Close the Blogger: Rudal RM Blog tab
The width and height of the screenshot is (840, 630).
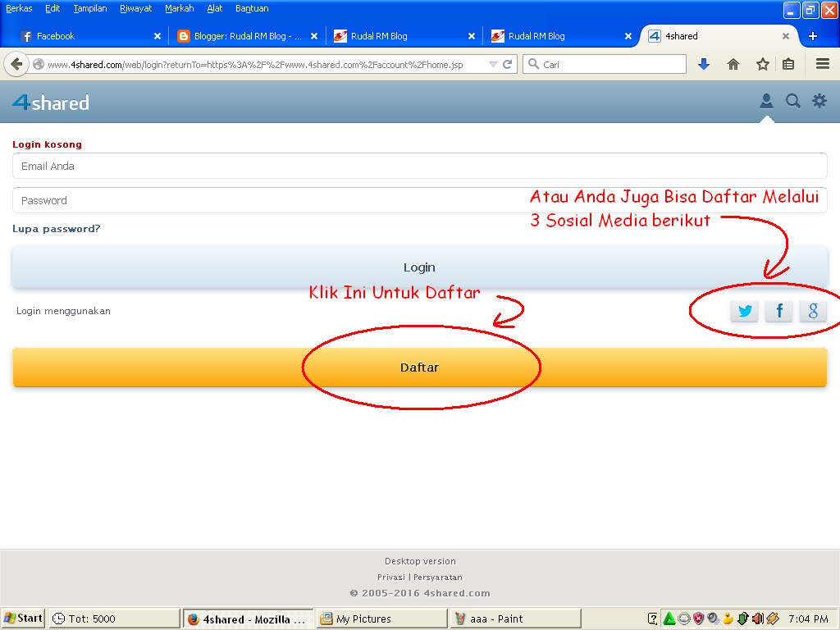coord(314,36)
